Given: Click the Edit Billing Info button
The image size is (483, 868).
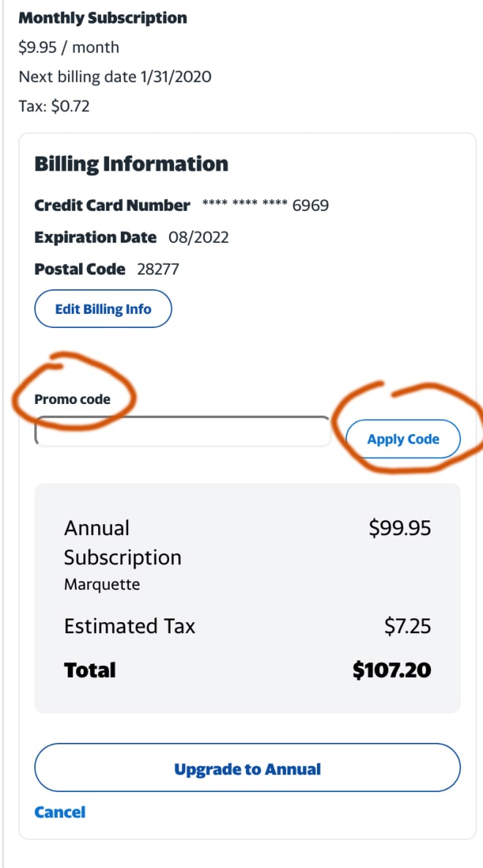Looking at the screenshot, I should click(103, 309).
